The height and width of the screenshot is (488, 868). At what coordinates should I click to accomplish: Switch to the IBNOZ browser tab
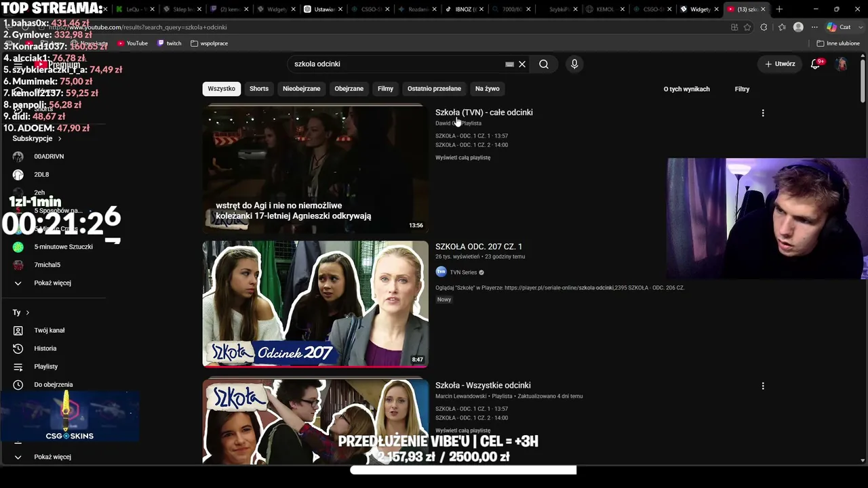(464, 9)
